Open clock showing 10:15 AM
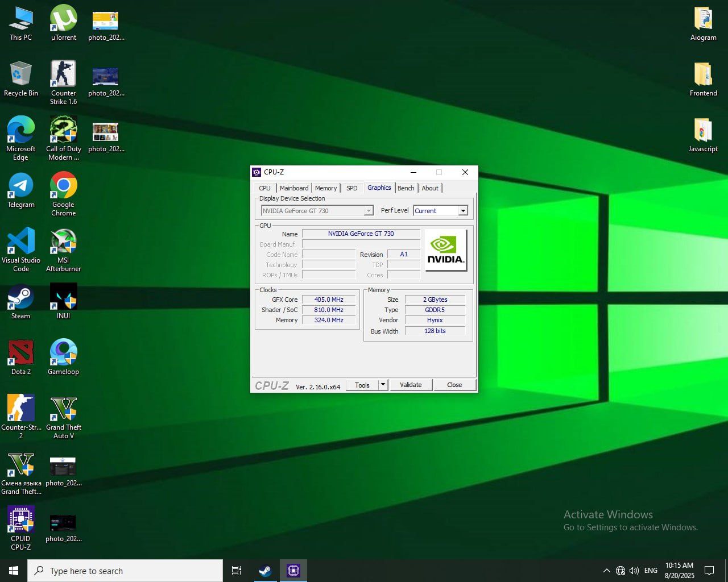The image size is (728, 582). (x=679, y=571)
